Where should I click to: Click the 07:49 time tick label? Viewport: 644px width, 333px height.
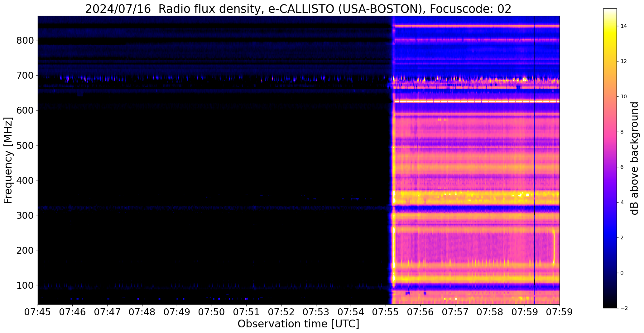tap(177, 312)
